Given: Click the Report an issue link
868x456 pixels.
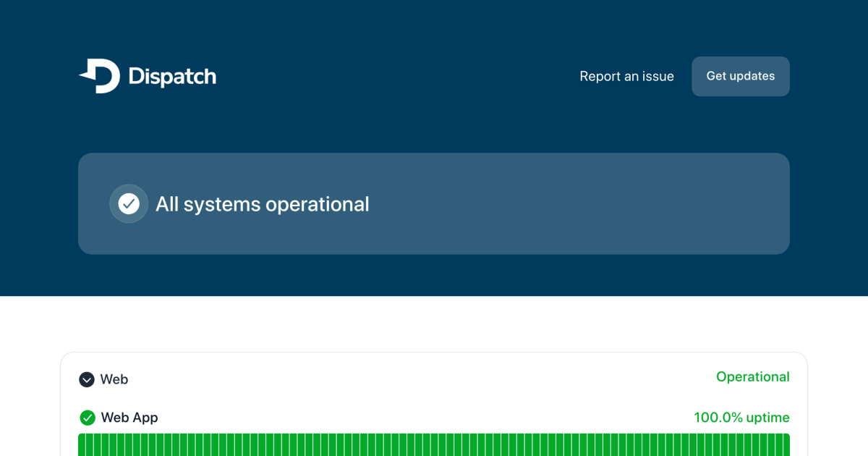Looking at the screenshot, I should pyautogui.click(x=626, y=76).
